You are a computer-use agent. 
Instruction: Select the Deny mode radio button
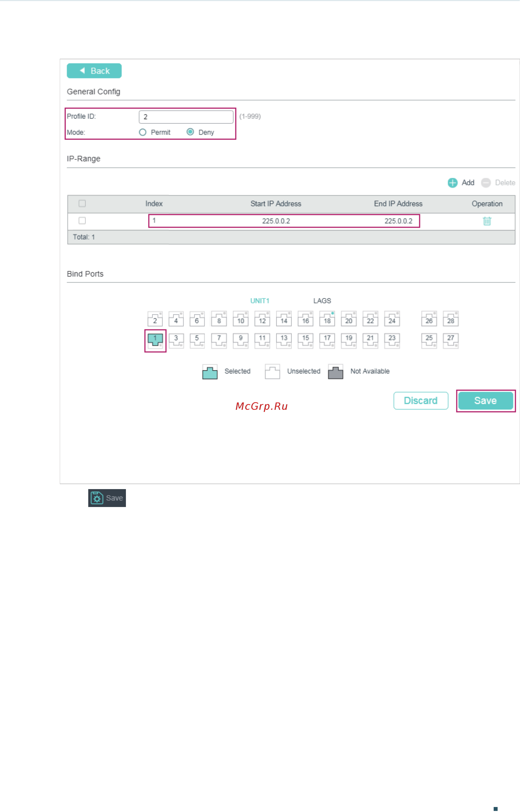(190, 132)
